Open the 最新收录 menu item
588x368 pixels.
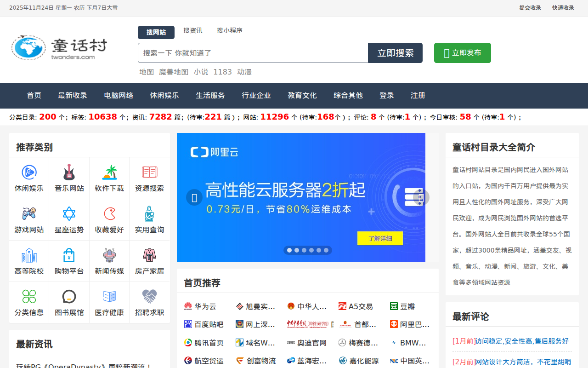pos(73,96)
